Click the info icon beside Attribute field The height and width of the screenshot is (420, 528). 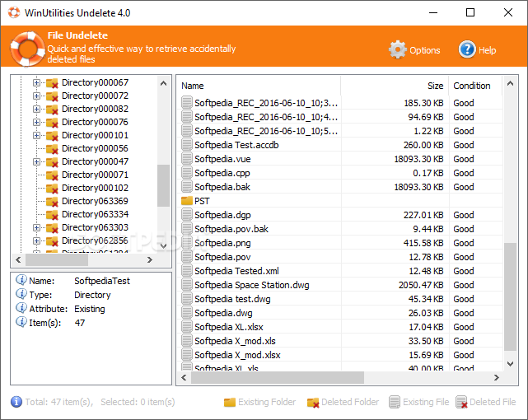coord(21,308)
